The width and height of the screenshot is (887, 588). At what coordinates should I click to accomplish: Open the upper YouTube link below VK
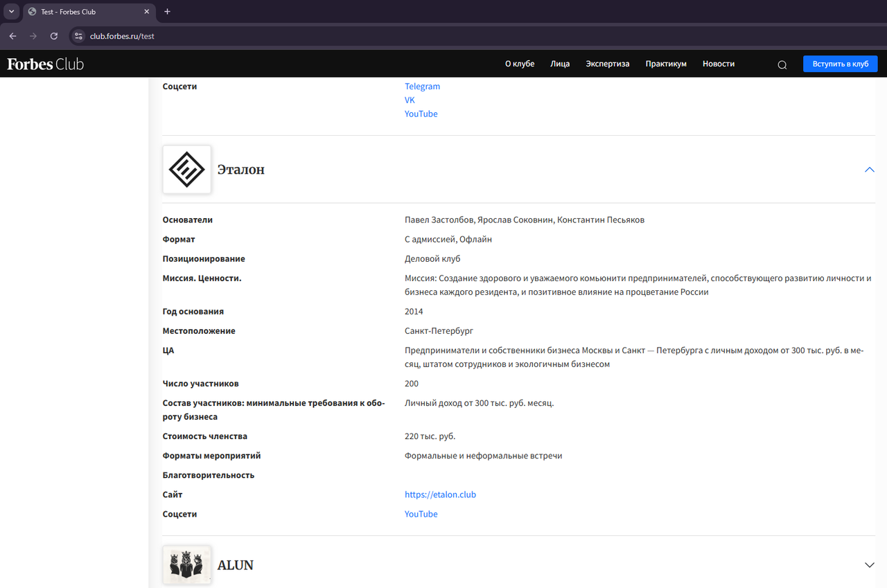click(x=421, y=114)
